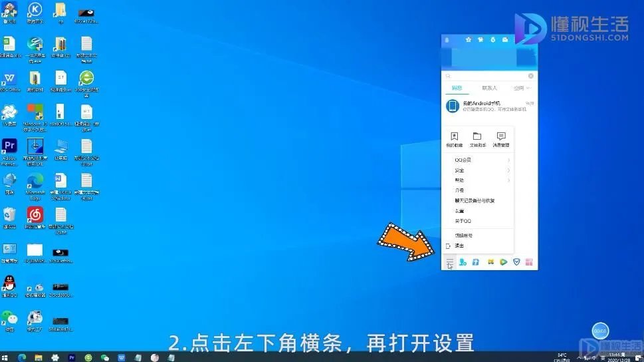The height and width of the screenshot is (362, 644).
Task: Open the yellow game icon in QQ bottom bar
Action: (490, 262)
